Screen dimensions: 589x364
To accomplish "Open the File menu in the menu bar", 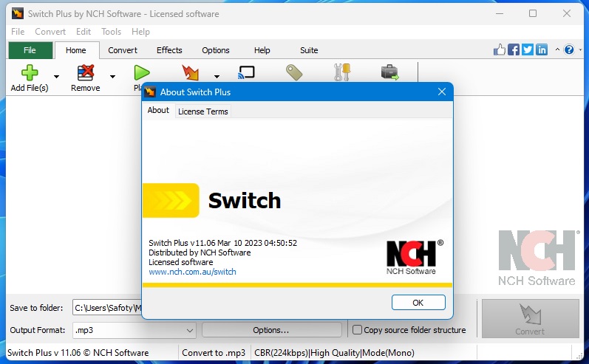I will (18, 32).
